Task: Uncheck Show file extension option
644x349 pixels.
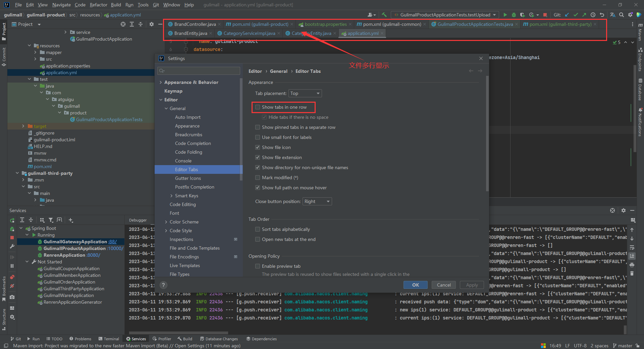Action: (x=258, y=158)
